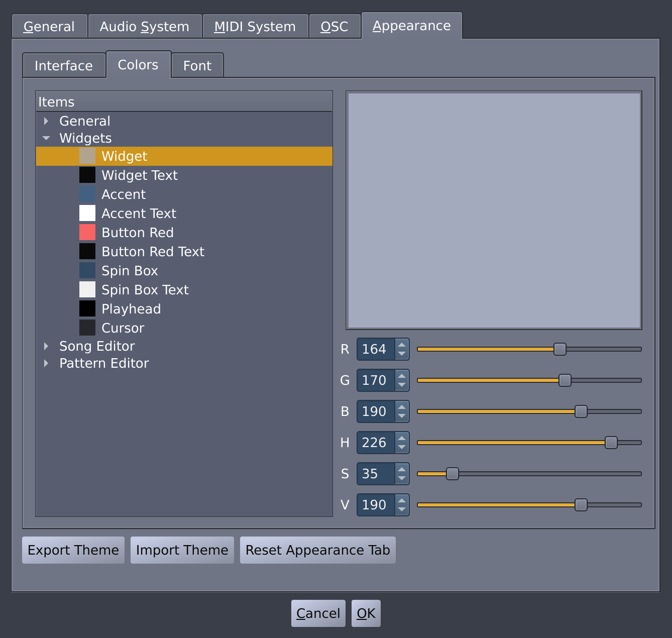Increase the R value with its up arrow
672x638 pixels.
point(401,345)
